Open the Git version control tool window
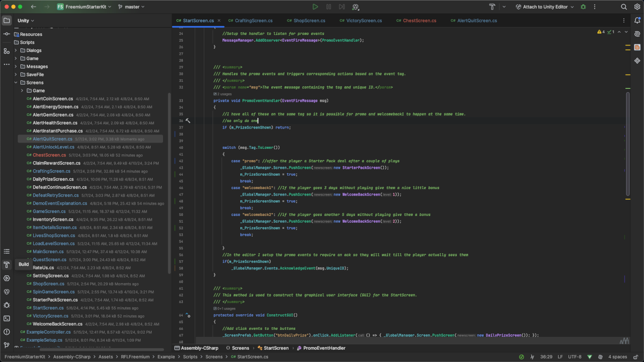The image size is (644, 362). click(6, 345)
